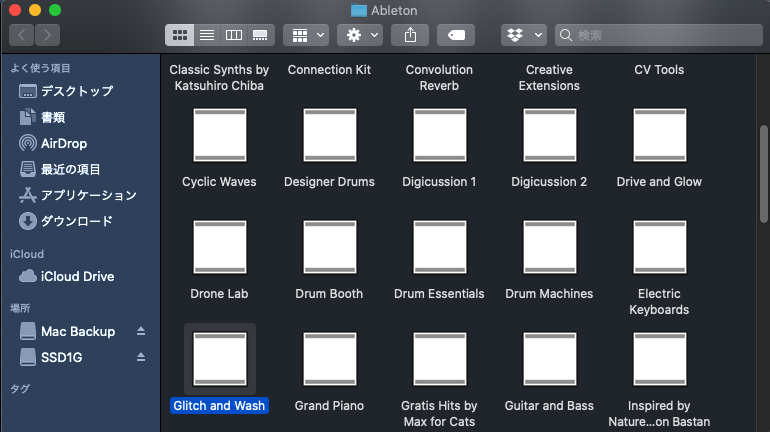The image size is (770, 432).
Task: Select the Digicussion 1 pack icon
Action: 440,135
